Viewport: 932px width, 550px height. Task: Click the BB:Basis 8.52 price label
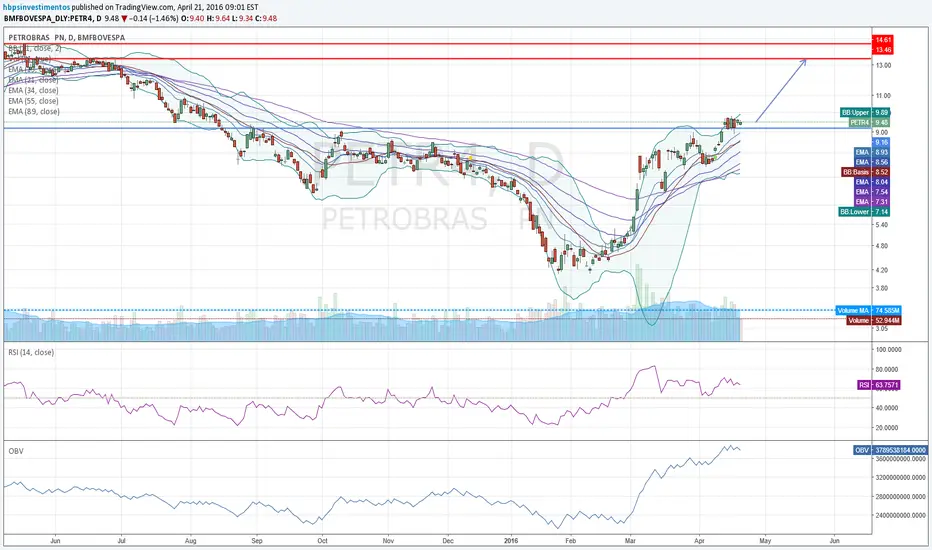pos(865,172)
